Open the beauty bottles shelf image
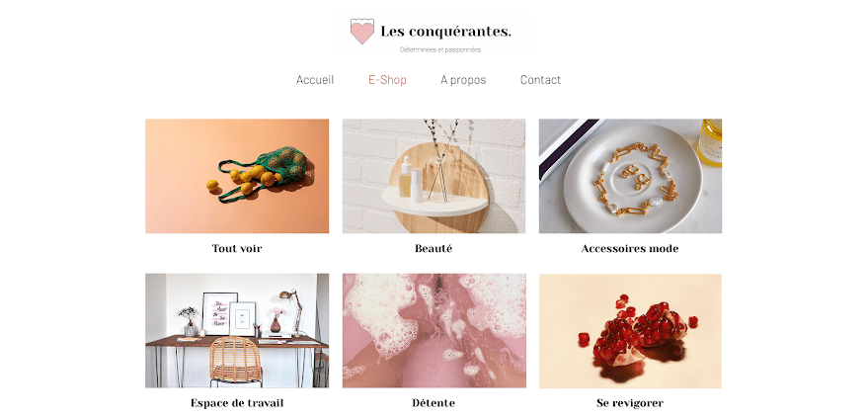Screen dimensions: 868x420 click(434, 176)
